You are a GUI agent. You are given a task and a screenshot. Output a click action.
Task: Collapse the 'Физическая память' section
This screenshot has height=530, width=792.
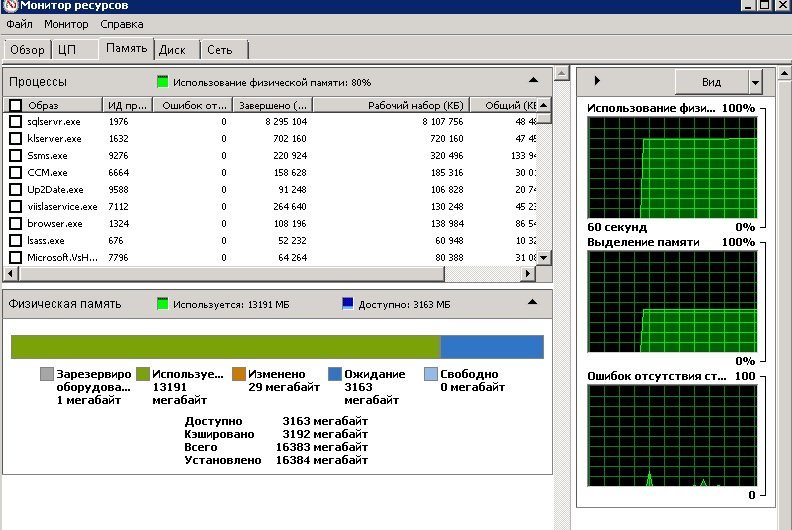[x=533, y=302]
